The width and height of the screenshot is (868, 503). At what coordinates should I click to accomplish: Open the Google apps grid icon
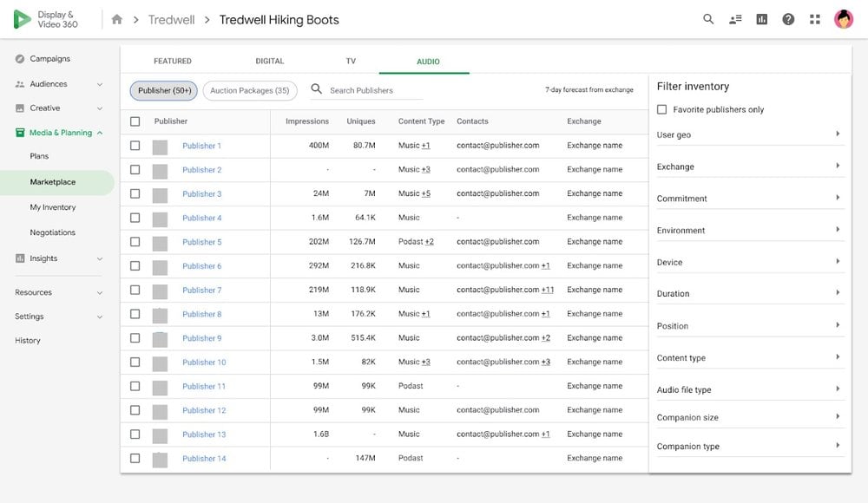tap(814, 19)
